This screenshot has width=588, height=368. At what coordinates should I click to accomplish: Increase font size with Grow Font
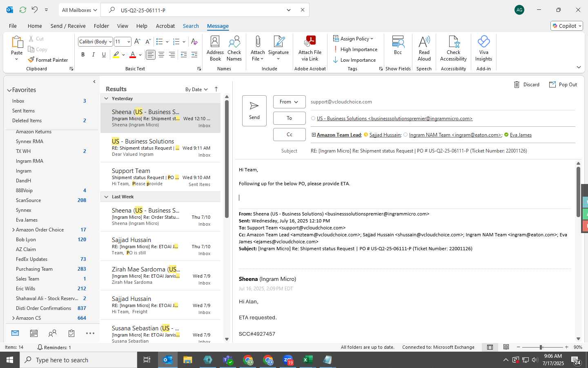click(x=137, y=41)
